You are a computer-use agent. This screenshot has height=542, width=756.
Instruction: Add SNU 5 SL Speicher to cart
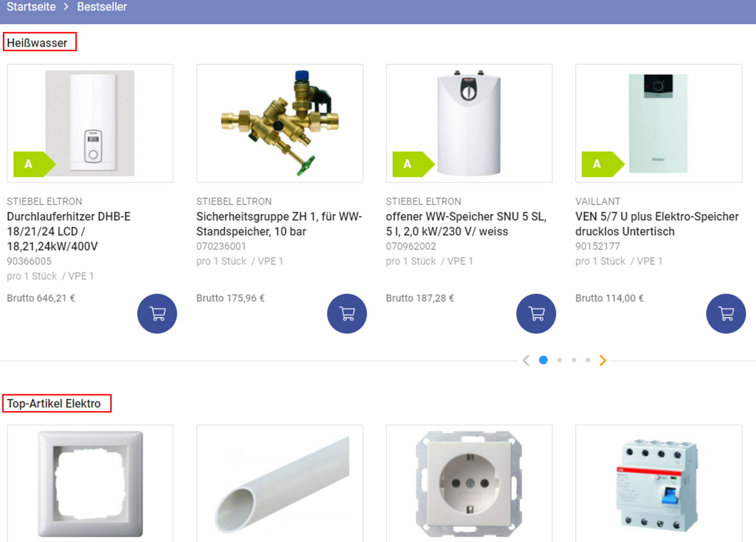point(536,314)
